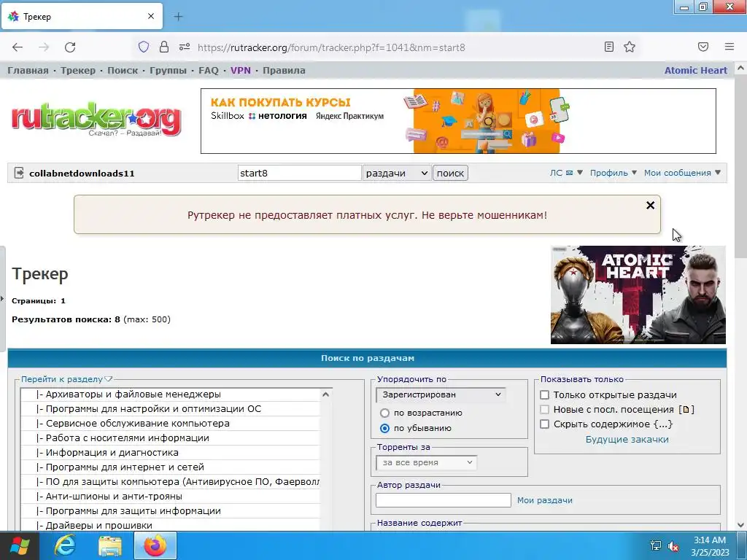Open site permissions icon in address bar
This screenshot has width=747, height=560.
pyautogui.click(x=185, y=47)
